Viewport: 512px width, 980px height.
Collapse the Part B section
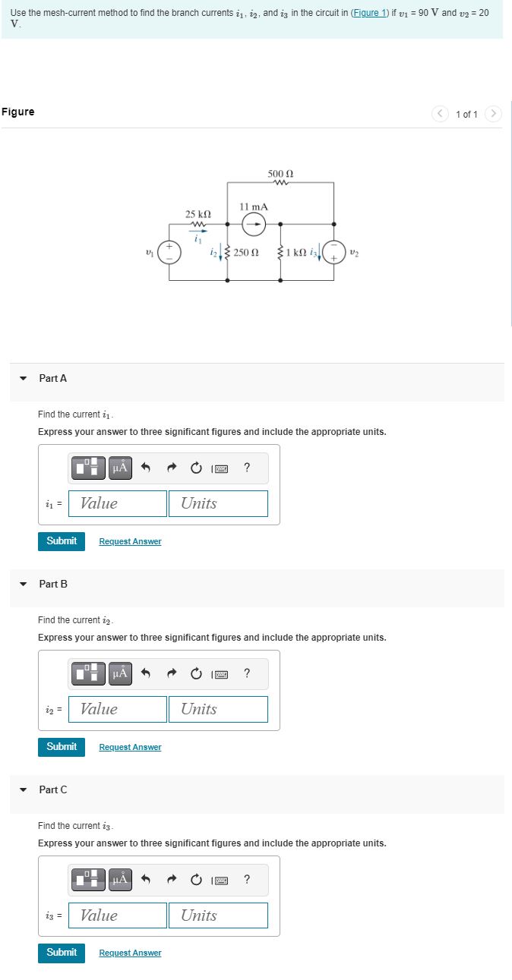23,584
